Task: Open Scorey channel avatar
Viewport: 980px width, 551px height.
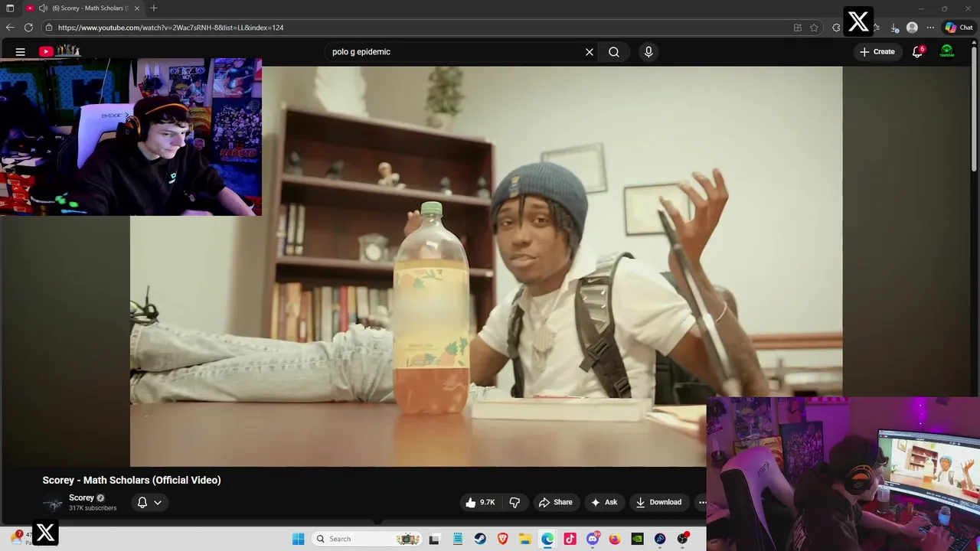Action: tap(53, 503)
